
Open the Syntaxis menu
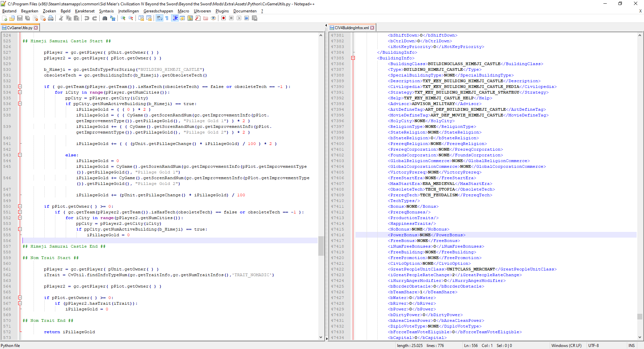[106, 11]
